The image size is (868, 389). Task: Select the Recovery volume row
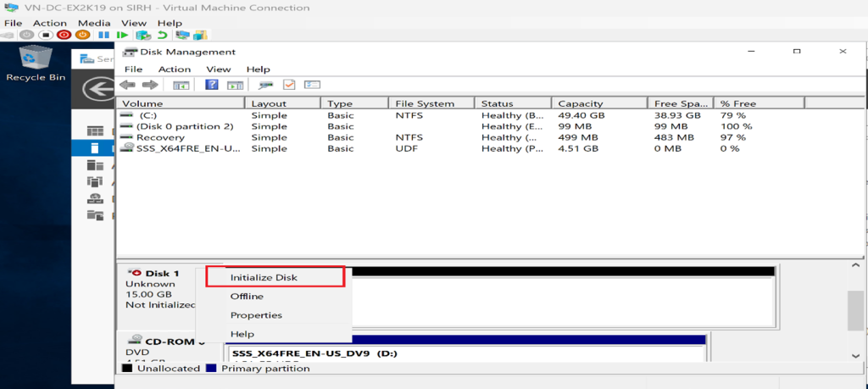tap(160, 137)
